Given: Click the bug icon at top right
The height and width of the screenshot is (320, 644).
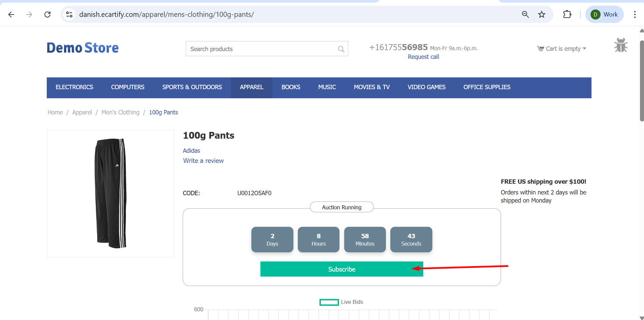Looking at the screenshot, I should pyautogui.click(x=620, y=45).
